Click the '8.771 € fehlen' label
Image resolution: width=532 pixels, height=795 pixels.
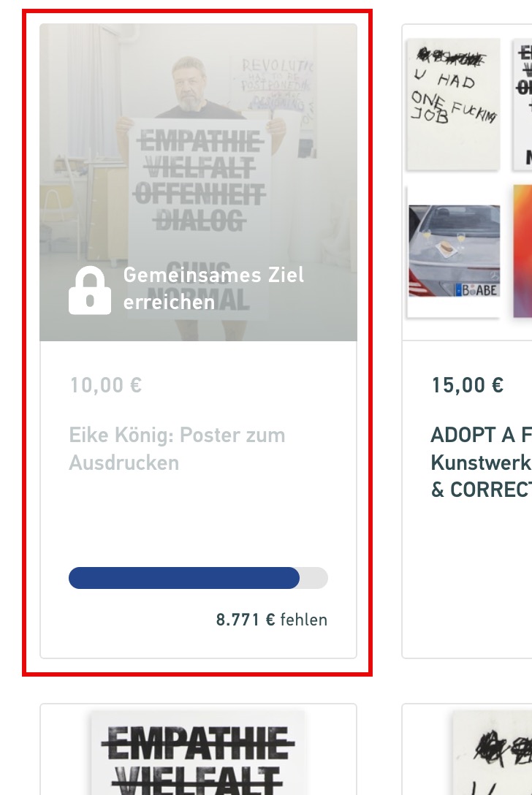pos(272,620)
